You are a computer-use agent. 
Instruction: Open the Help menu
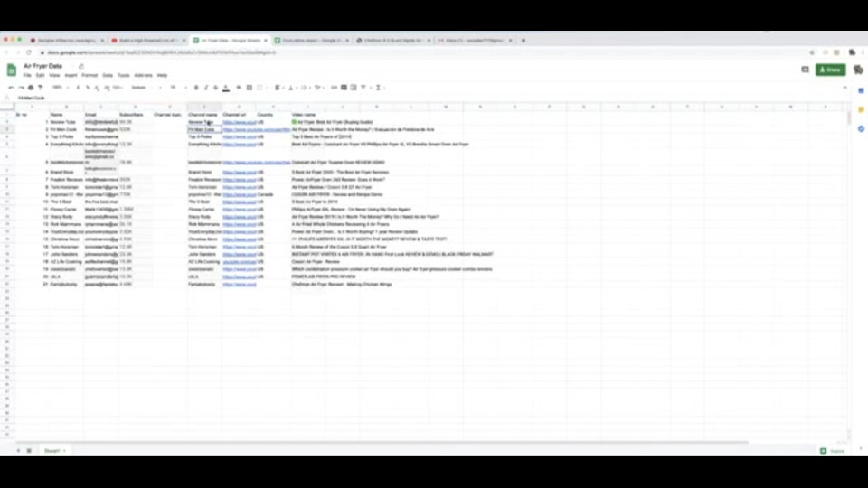pos(162,75)
